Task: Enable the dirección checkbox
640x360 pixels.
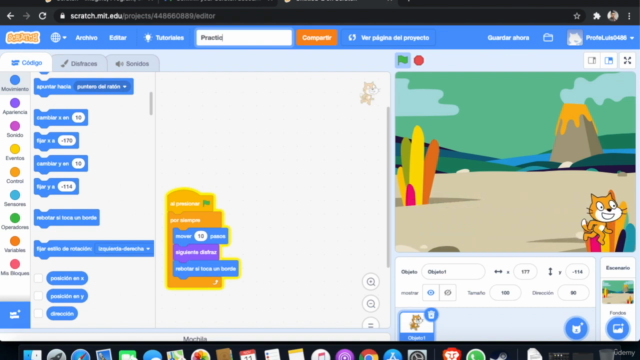Action: pyautogui.click(x=38, y=313)
